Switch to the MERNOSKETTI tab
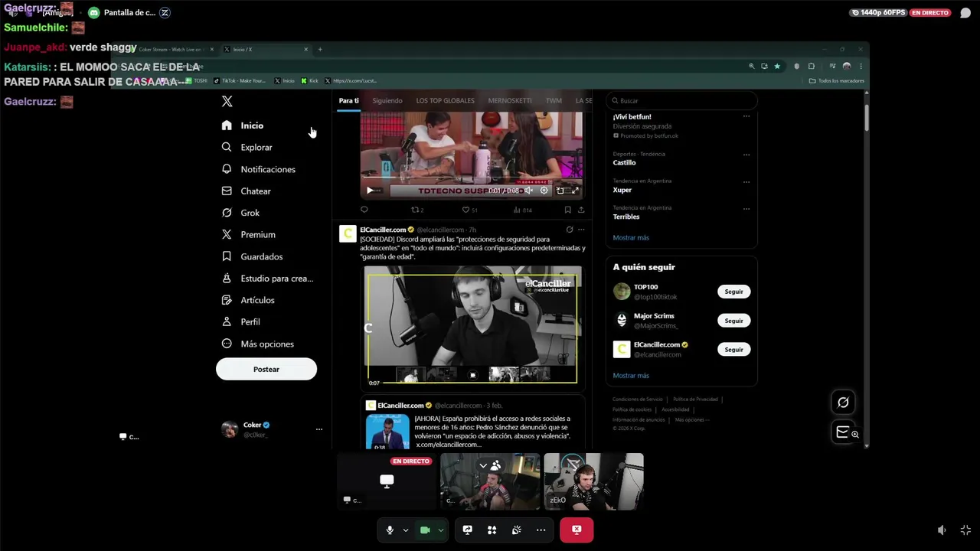 (510, 100)
